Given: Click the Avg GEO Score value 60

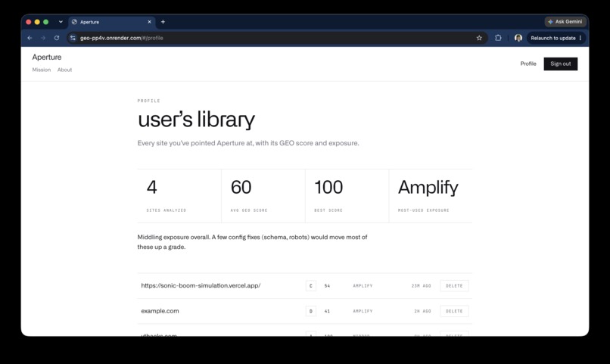Looking at the screenshot, I should coord(241,187).
